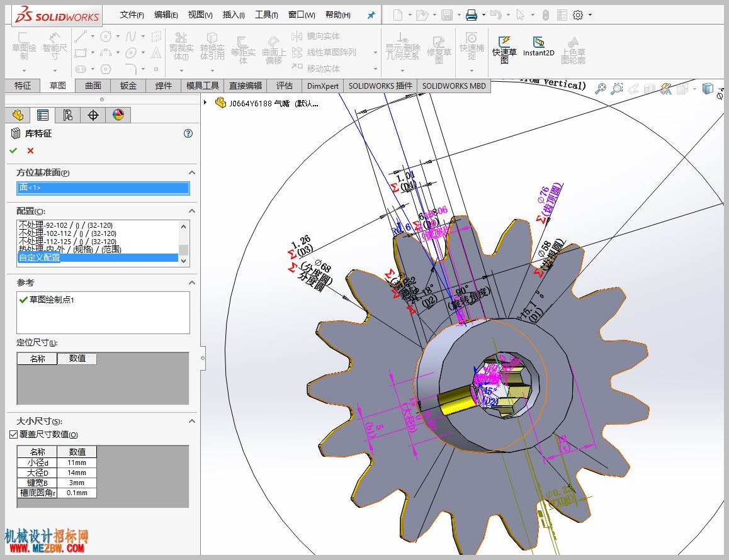Open the 线性草图阵列 dropdown arrow
729x560 pixels.
[375, 52]
